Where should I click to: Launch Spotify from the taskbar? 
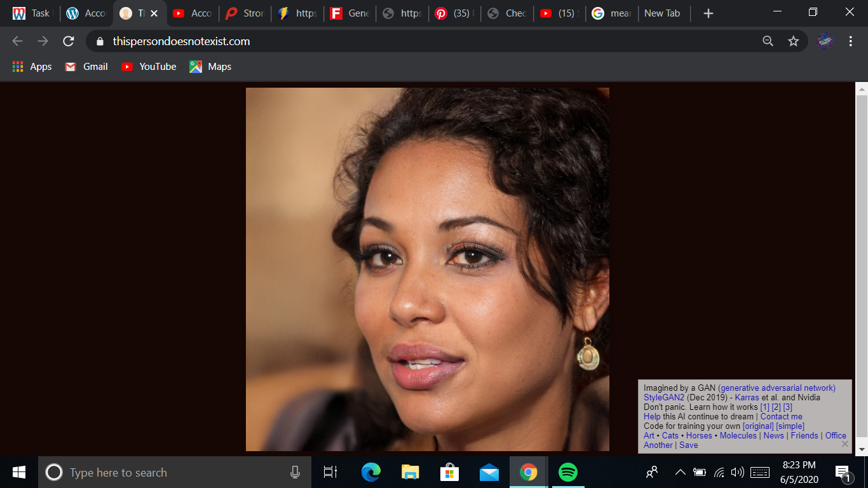coord(567,472)
